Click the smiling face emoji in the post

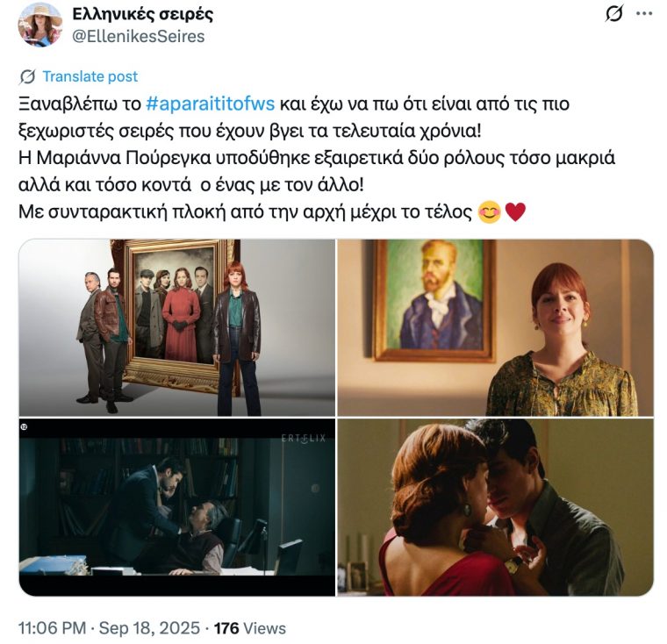coord(489,212)
